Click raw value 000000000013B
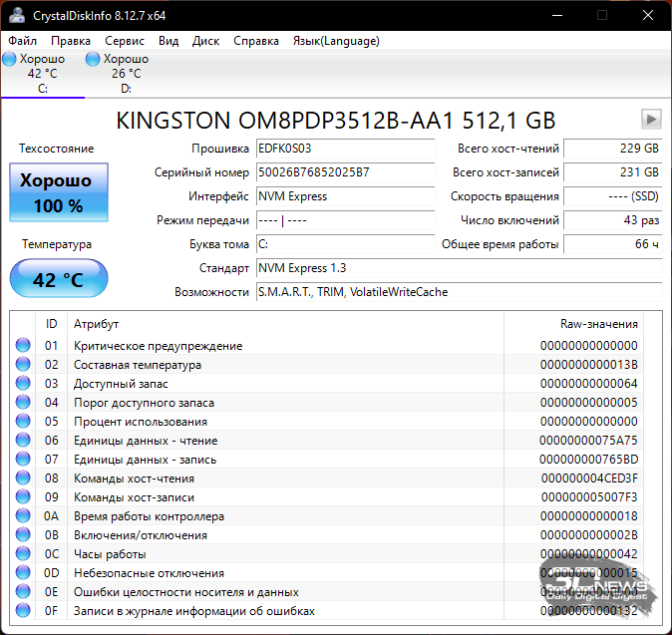The image size is (672, 635). point(589,365)
